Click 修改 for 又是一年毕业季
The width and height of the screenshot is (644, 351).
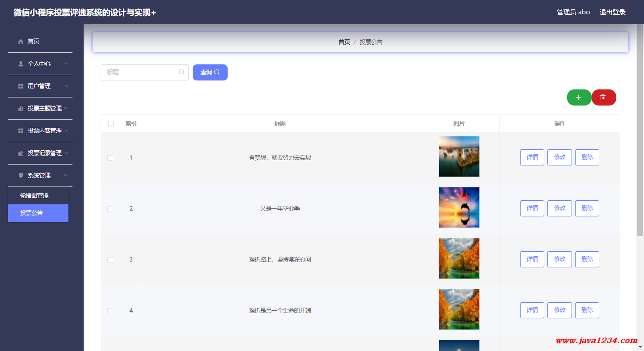click(x=559, y=208)
